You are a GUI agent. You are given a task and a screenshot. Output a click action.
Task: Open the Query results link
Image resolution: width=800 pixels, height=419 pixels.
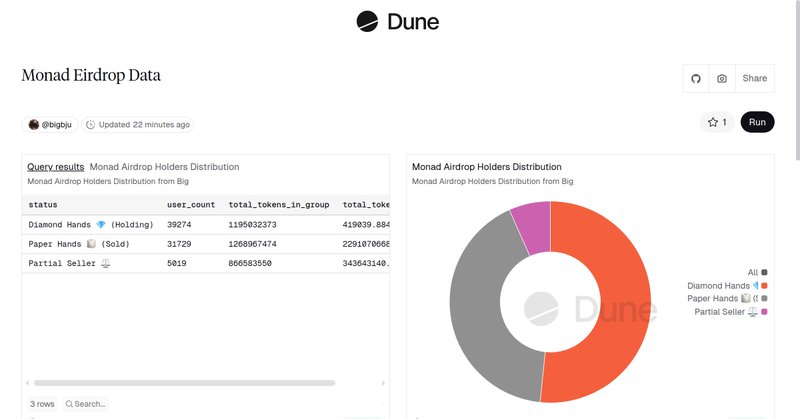(x=56, y=167)
